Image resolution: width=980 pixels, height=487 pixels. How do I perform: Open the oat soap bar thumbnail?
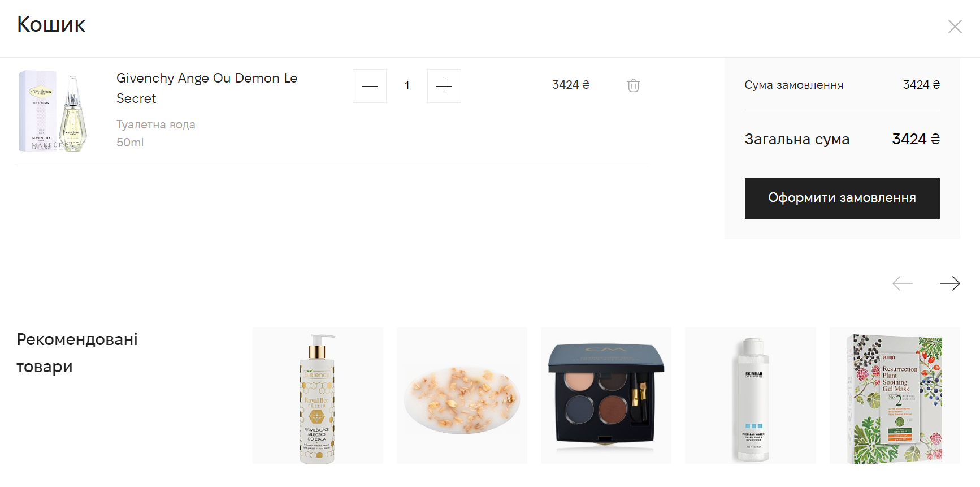click(x=462, y=396)
